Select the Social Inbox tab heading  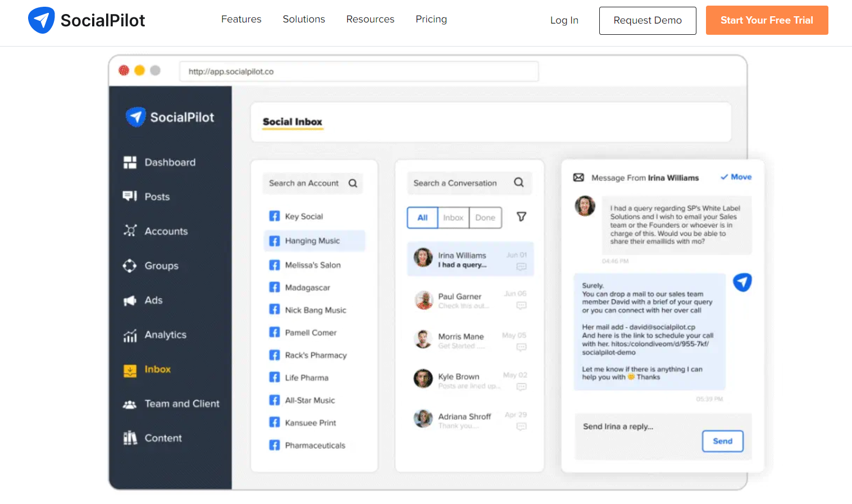pyautogui.click(x=293, y=122)
